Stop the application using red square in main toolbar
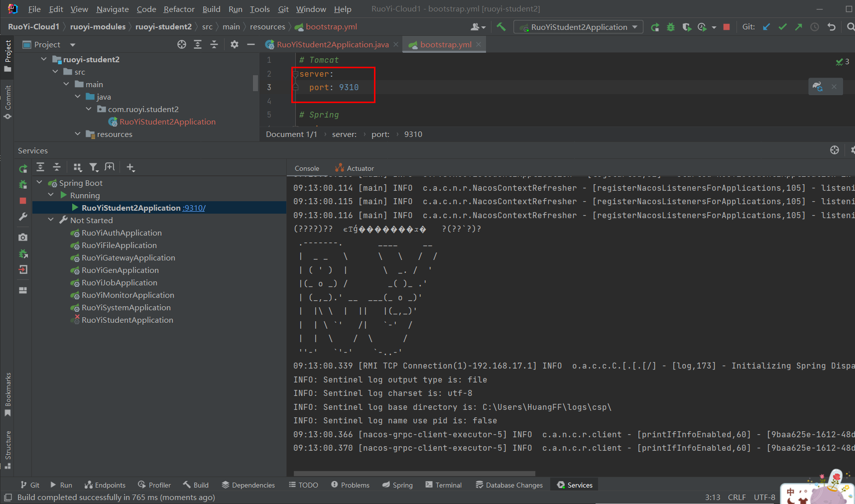The image size is (855, 504). point(727,27)
